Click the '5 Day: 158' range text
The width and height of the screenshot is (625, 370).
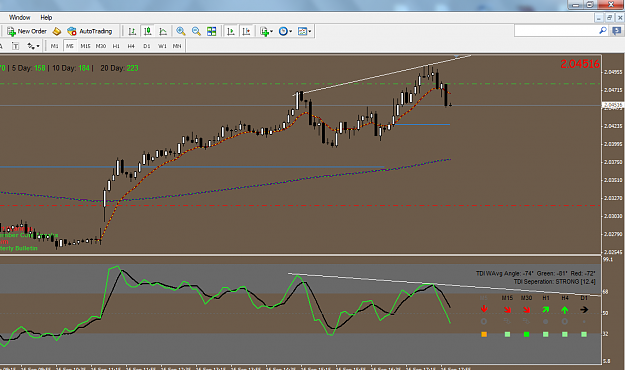pos(29,68)
